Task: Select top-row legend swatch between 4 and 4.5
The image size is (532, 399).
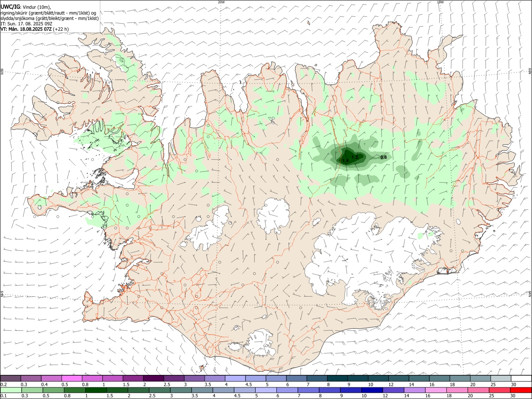Action: tap(235, 378)
